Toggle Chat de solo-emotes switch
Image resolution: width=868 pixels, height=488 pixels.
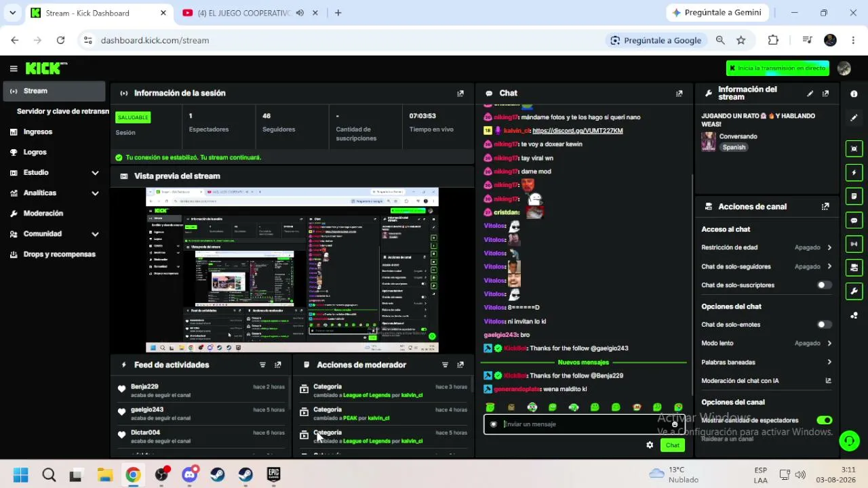point(824,325)
